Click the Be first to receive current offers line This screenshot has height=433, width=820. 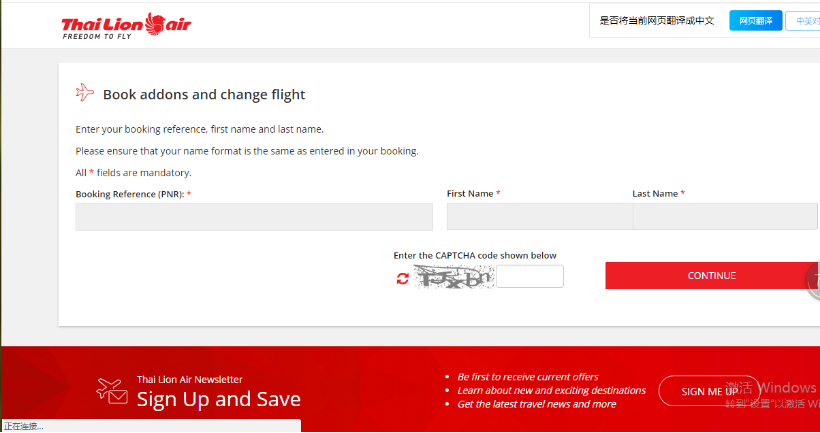[528, 377]
